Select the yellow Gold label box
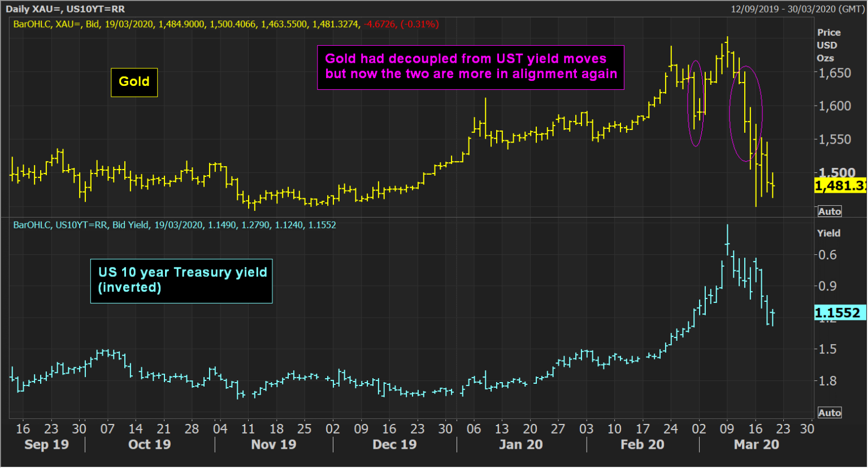The image size is (868, 468). 134,82
